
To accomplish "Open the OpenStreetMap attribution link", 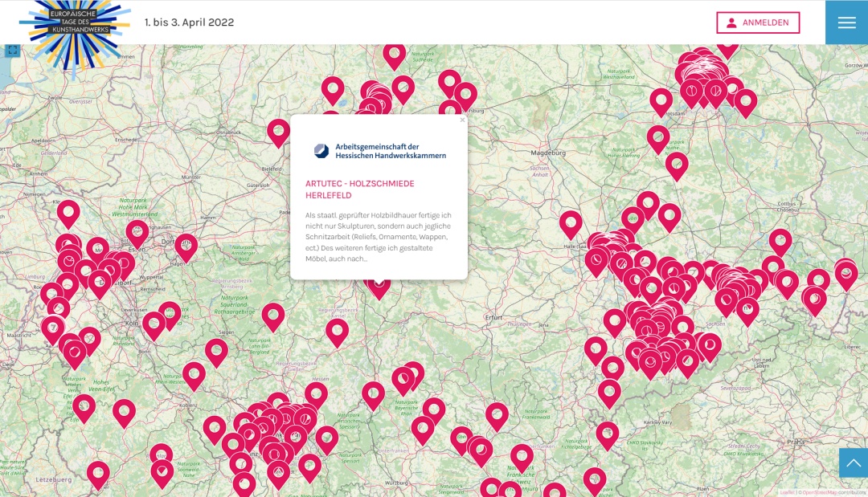I will click(x=819, y=492).
